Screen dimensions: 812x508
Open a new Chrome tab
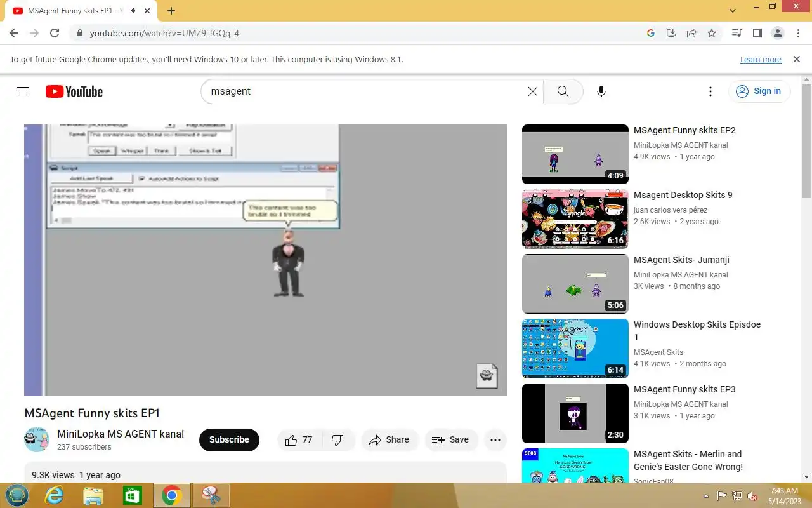tap(171, 11)
